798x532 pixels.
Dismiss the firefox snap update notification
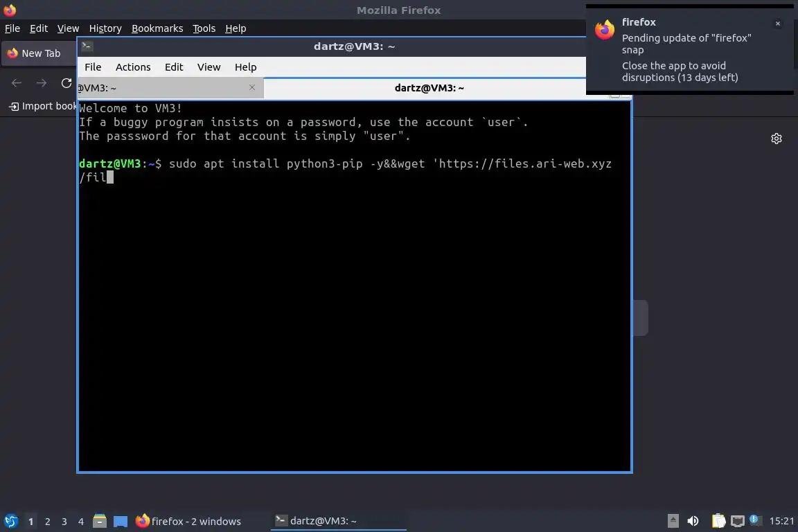pos(777,24)
